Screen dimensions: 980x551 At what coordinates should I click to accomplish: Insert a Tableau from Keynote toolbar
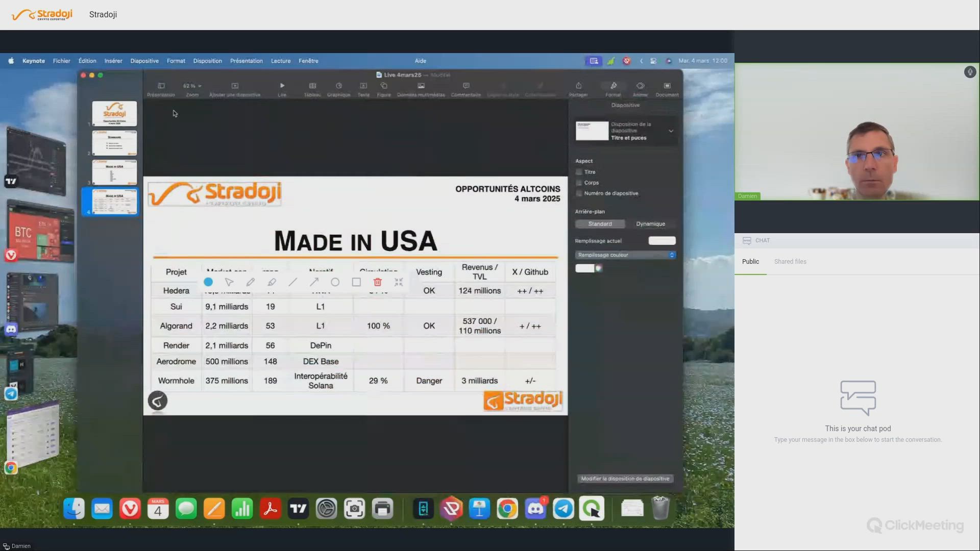coord(312,89)
